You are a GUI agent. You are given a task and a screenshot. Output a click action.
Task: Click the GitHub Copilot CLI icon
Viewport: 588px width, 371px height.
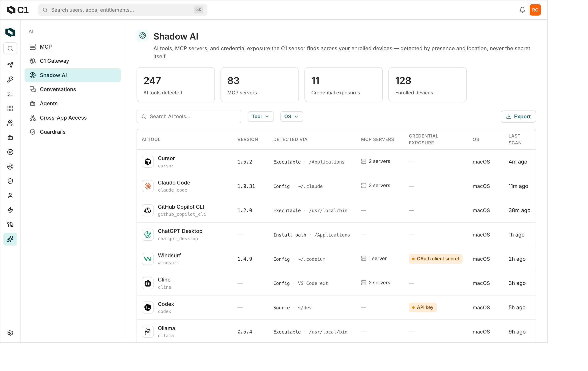pyautogui.click(x=148, y=210)
